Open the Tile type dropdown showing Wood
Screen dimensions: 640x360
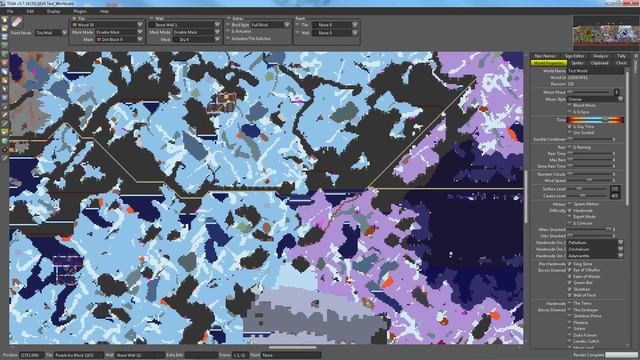click(107, 25)
